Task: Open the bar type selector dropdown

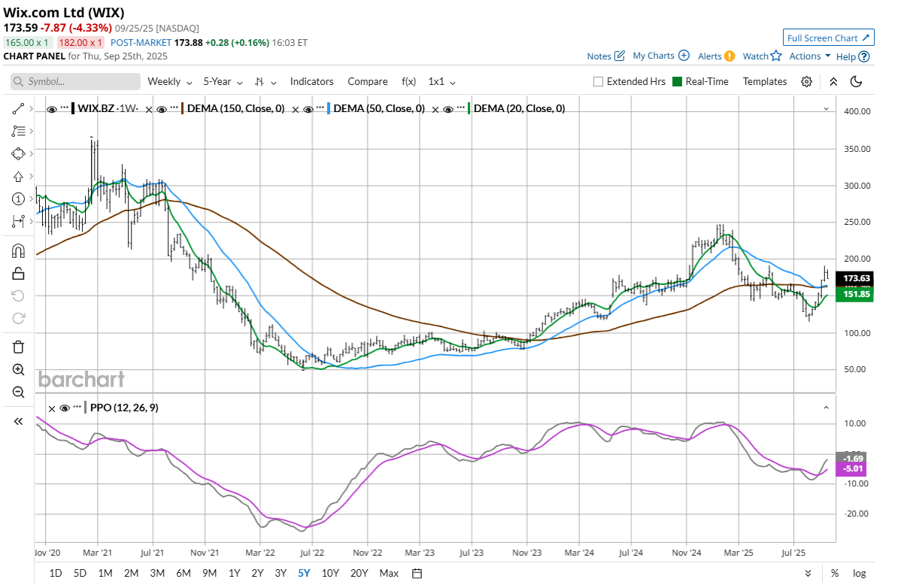Action: pos(265,81)
